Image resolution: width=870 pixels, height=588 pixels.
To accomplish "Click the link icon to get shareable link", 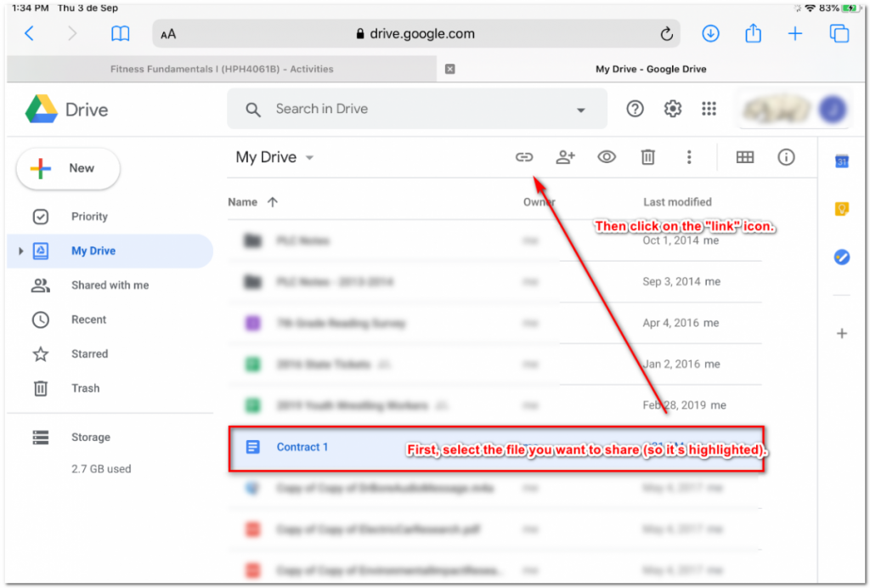I will (x=524, y=157).
